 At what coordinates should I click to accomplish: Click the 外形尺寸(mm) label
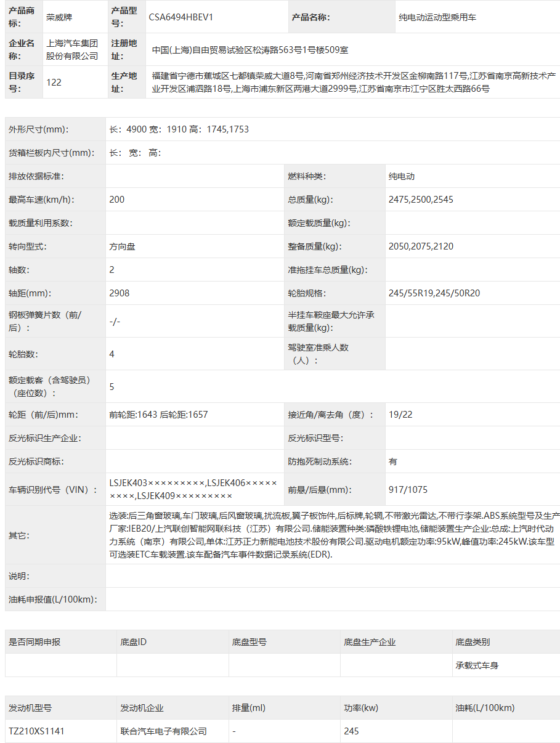[x=39, y=129]
